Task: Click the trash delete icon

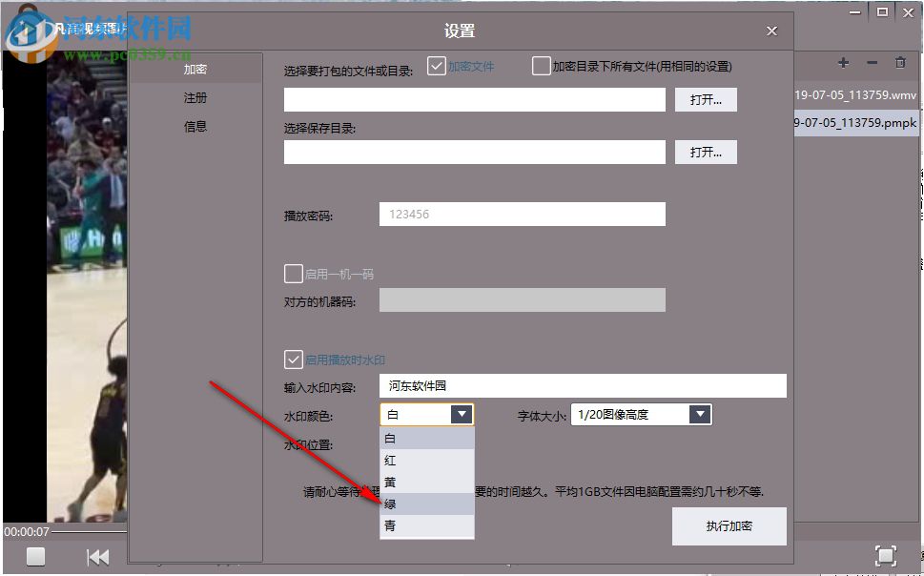Action: (899, 61)
